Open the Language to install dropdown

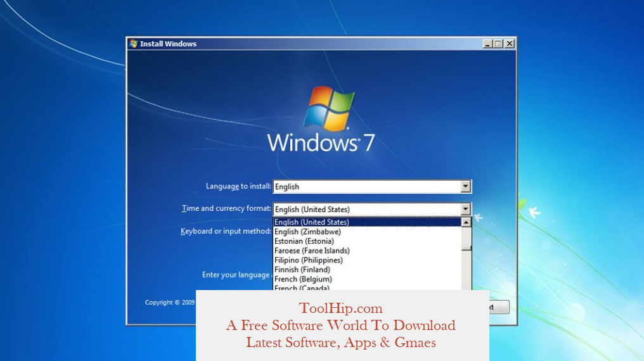point(372,187)
